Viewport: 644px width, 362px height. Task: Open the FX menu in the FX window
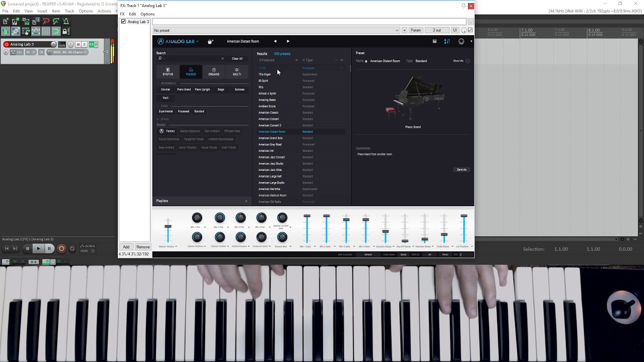click(x=122, y=14)
